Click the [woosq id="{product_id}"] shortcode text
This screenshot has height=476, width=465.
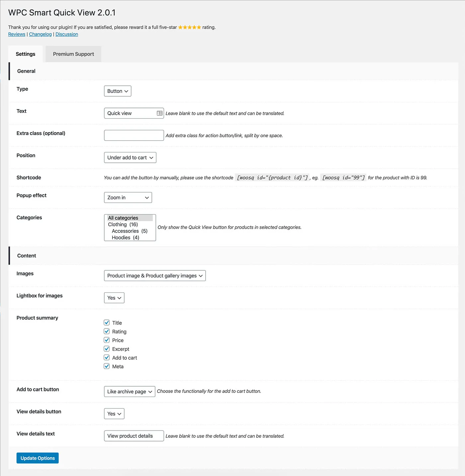point(272,178)
